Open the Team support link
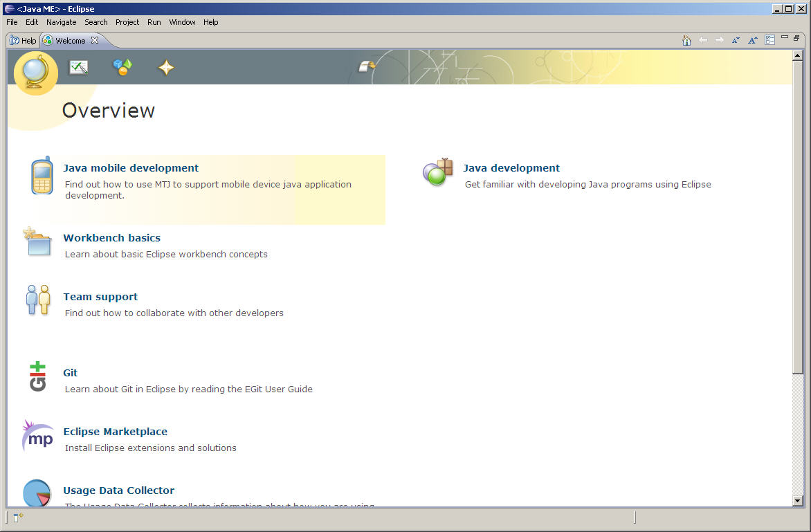Screen dimensions: 811x532 100,297
